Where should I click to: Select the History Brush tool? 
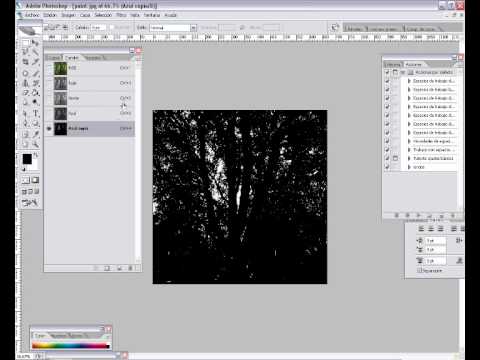(35, 83)
